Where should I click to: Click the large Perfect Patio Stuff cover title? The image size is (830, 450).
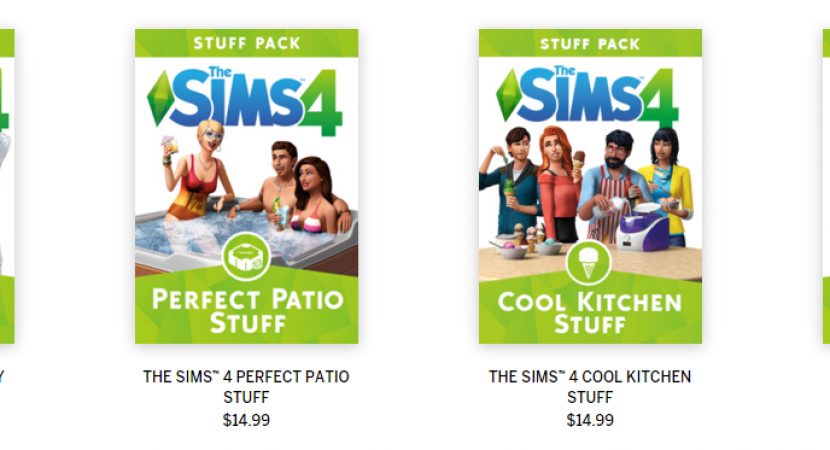[x=246, y=310]
